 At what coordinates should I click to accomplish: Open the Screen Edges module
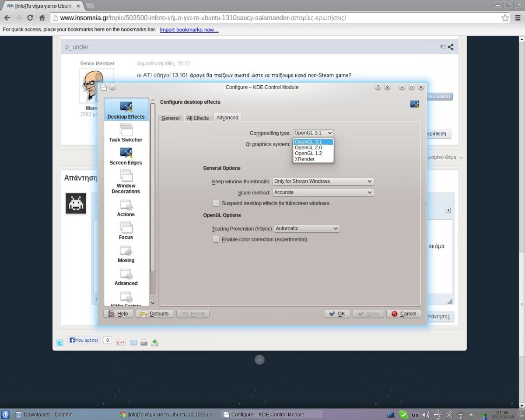[126, 156]
